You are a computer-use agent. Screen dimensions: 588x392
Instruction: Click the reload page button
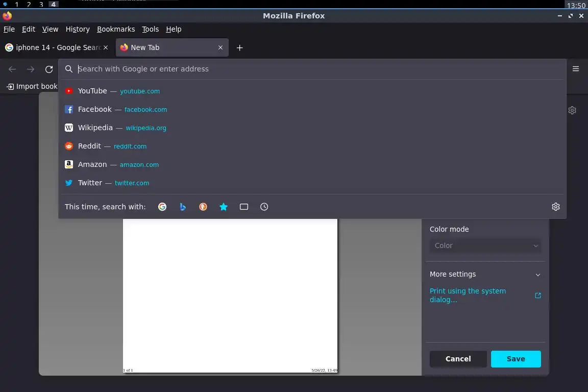click(49, 69)
